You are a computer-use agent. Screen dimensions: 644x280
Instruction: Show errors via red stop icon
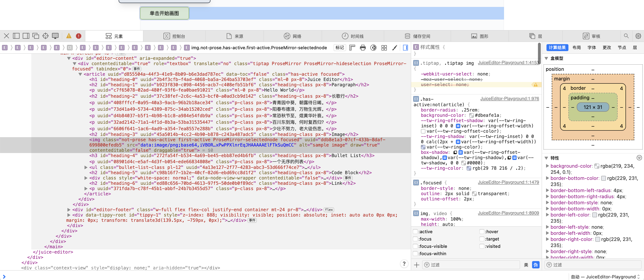78,36
